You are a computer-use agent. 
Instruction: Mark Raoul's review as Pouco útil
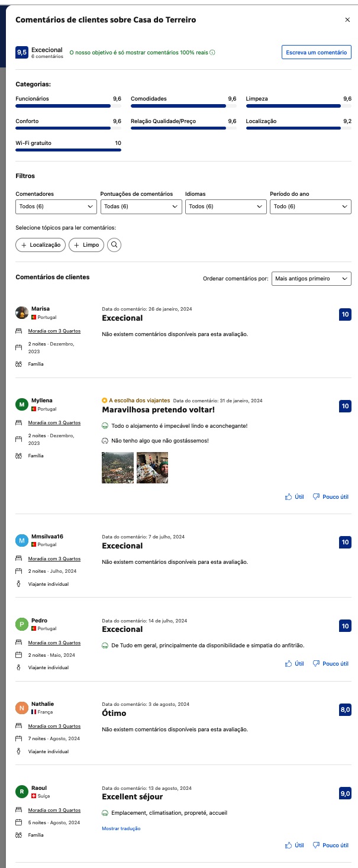(x=331, y=846)
